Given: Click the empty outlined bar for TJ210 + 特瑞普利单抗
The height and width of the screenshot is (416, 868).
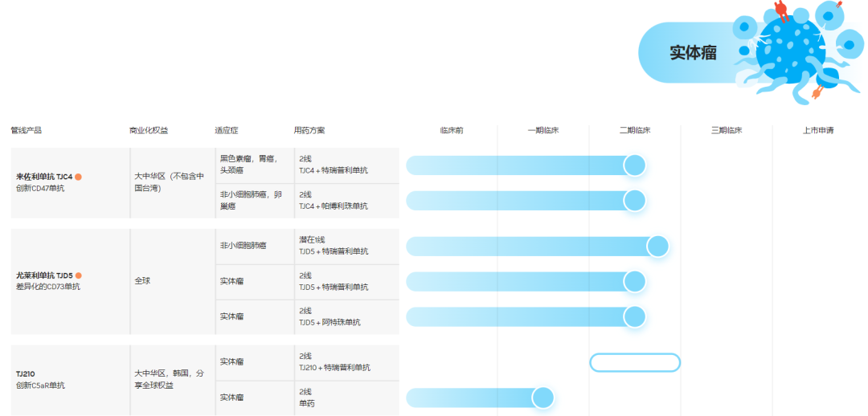Looking at the screenshot, I should [635, 362].
